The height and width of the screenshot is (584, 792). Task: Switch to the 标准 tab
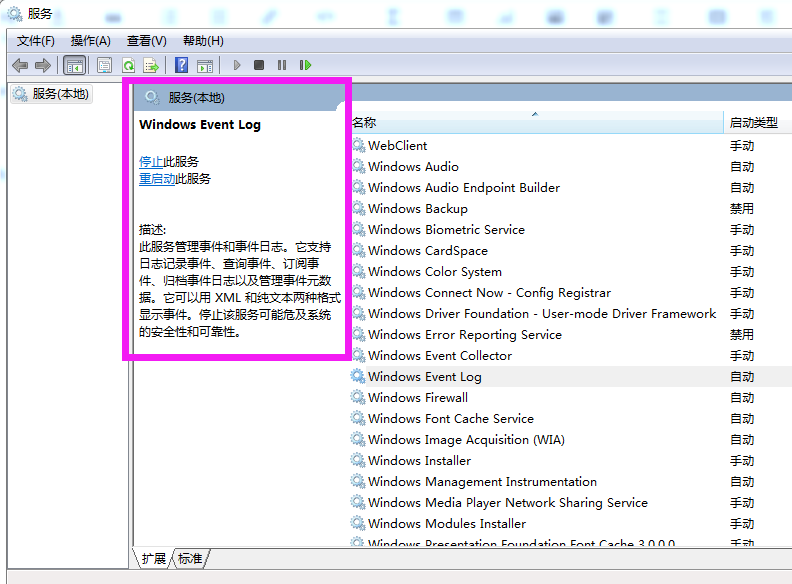tap(190, 559)
